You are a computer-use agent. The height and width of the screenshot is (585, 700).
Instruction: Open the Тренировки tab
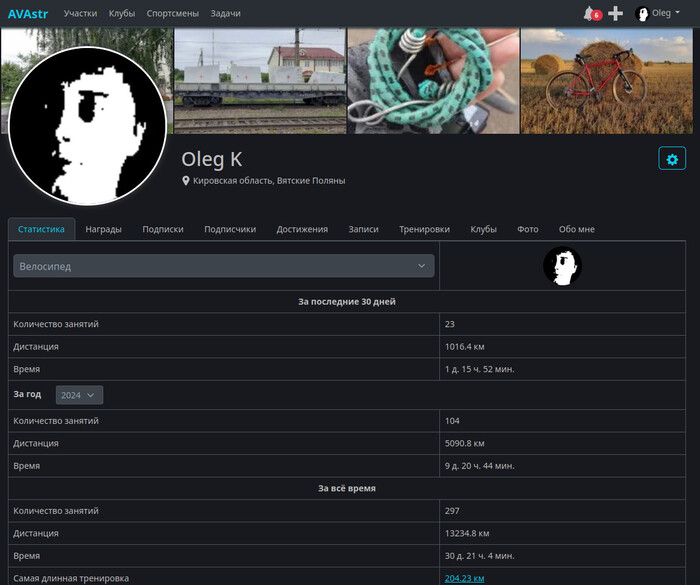pyautogui.click(x=425, y=229)
